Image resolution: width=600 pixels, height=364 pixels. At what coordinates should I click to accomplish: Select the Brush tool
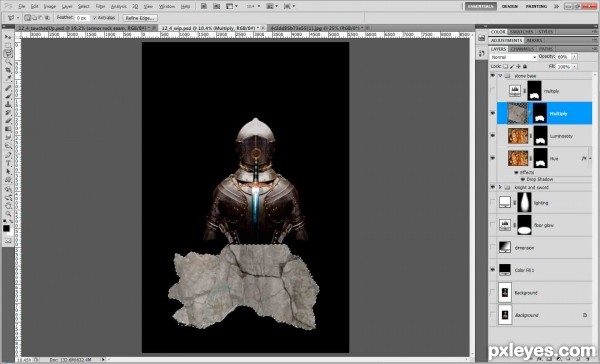8,96
